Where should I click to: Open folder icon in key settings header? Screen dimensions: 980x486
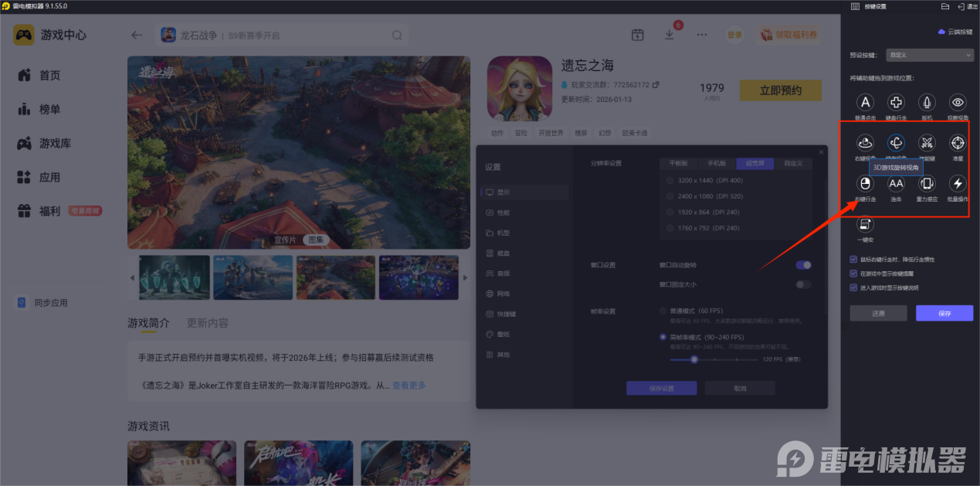pos(945,6)
